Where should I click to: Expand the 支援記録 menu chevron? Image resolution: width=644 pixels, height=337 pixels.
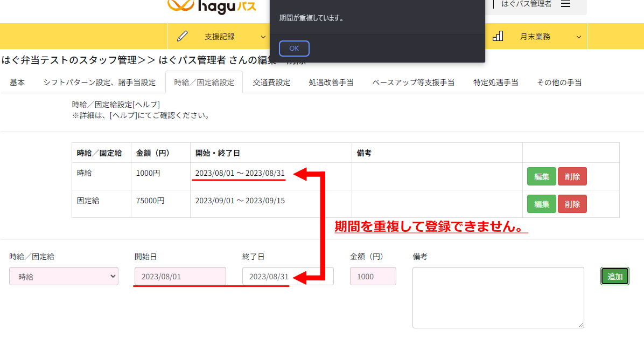[263, 37]
